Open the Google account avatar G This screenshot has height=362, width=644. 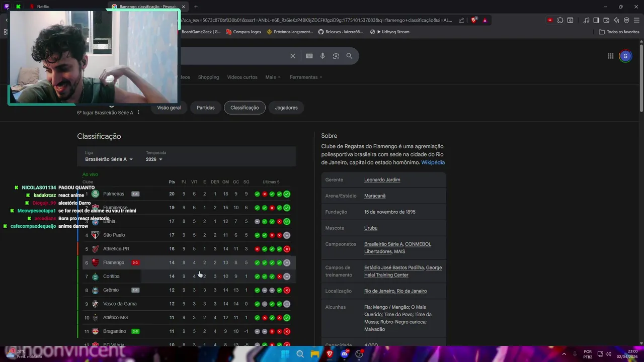pos(625,56)
